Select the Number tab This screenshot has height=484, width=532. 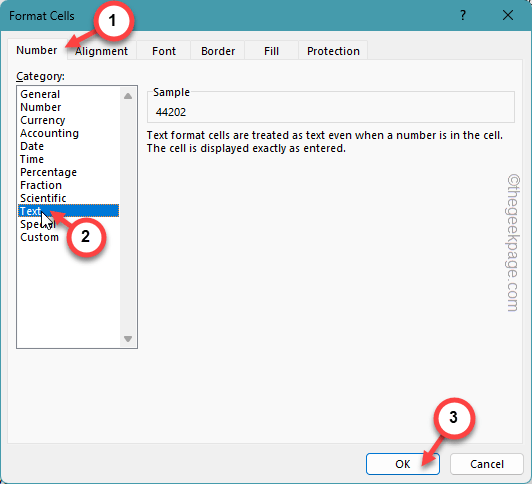pyautogui.click(x=37, y=50)
